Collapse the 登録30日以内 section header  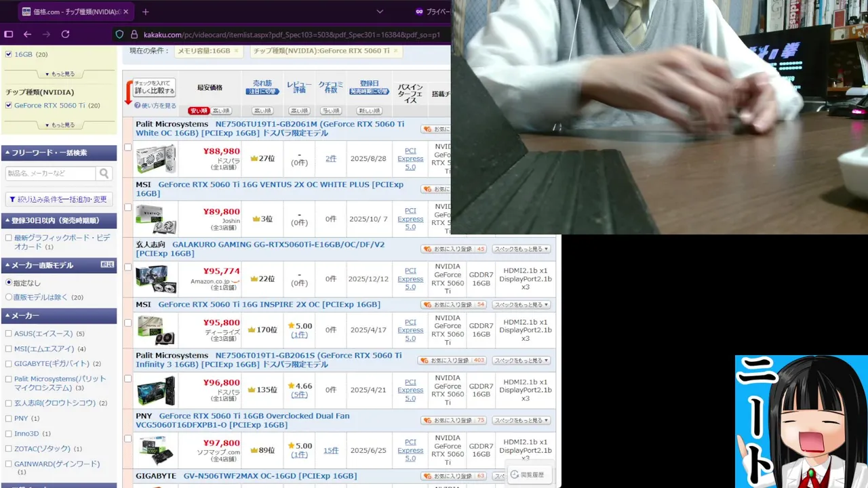click(x=59, y=220)
